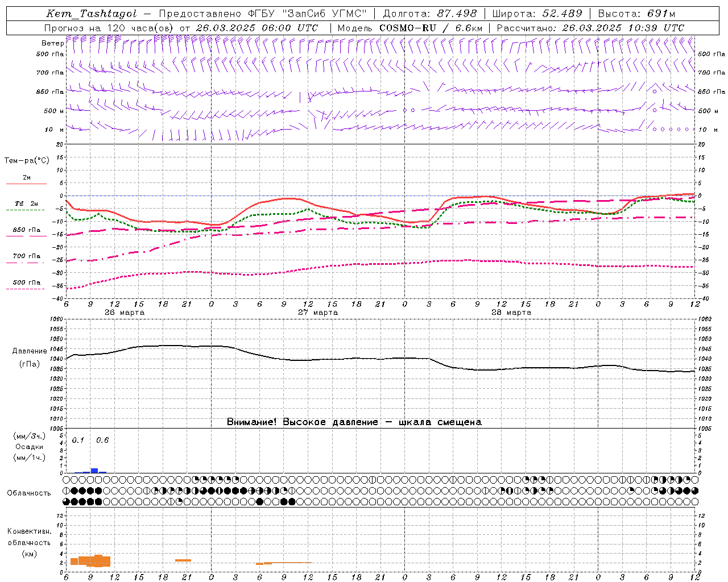
Task: Click the '500 м' wind level label
Action: (54, 111)
